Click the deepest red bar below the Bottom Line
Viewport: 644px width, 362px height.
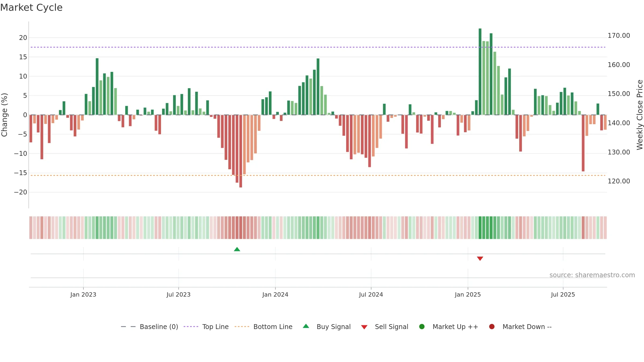[241, 151]
